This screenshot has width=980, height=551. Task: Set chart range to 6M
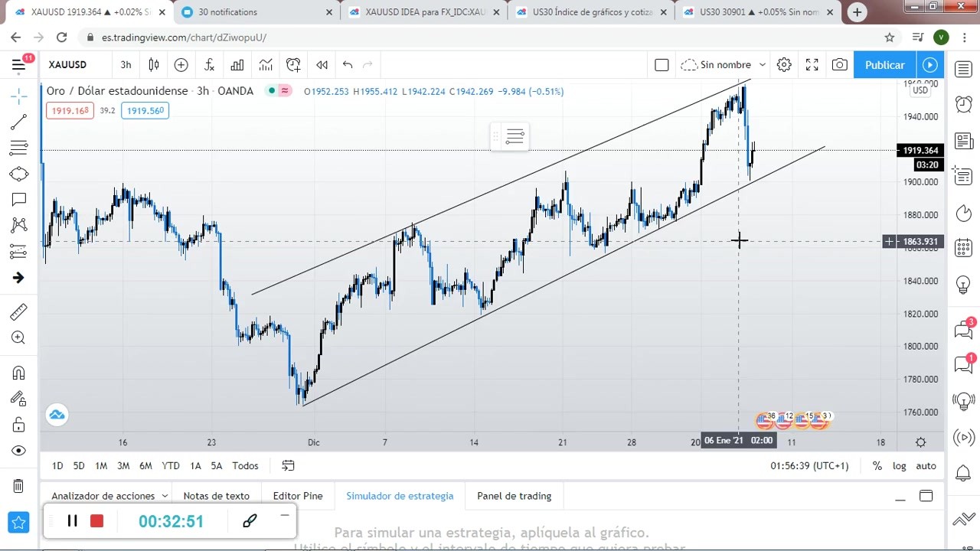145,465
